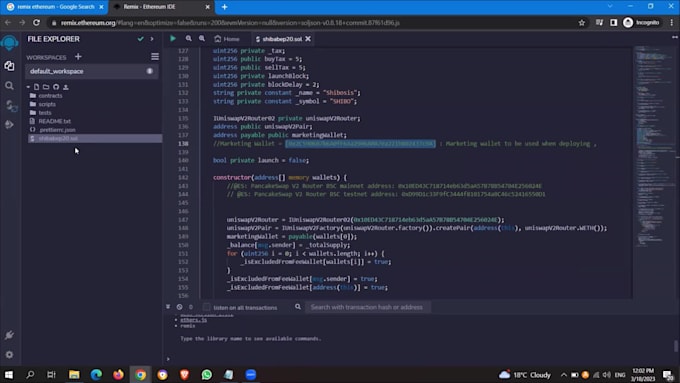680x383 pixels.
Task: Open the Plugin manager plug icon
Action: tap(9, 335)
